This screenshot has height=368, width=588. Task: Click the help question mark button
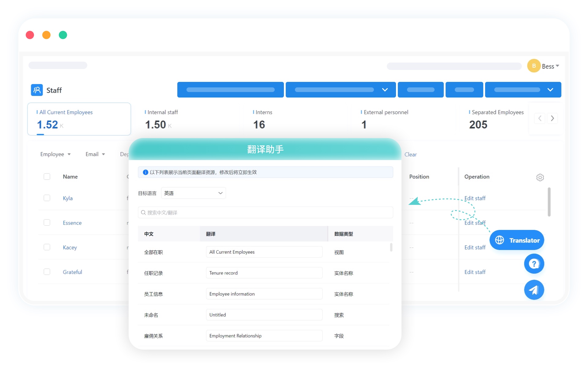point(534,264)
